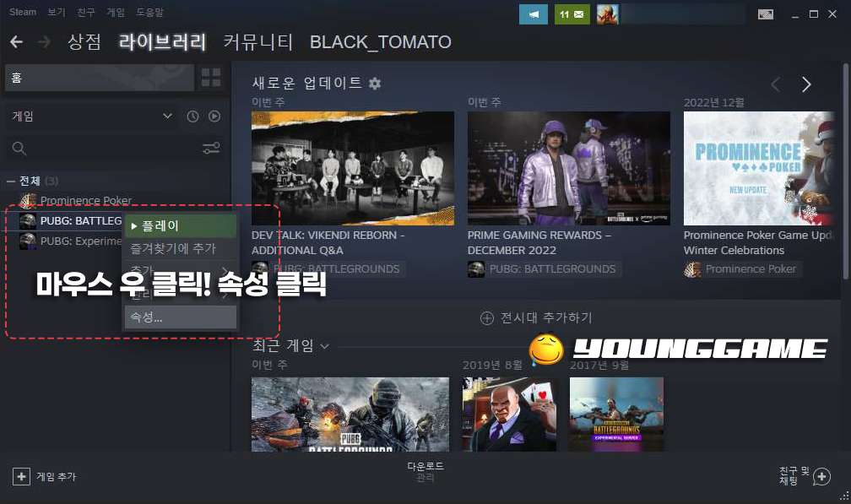
Task: Open the Steam menu
Action: (x=23, y=12)
